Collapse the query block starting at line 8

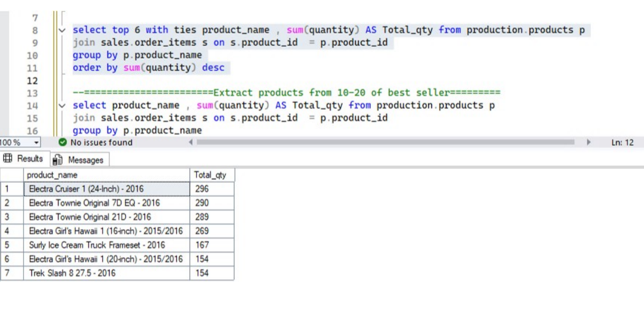(x=62, y=30)
